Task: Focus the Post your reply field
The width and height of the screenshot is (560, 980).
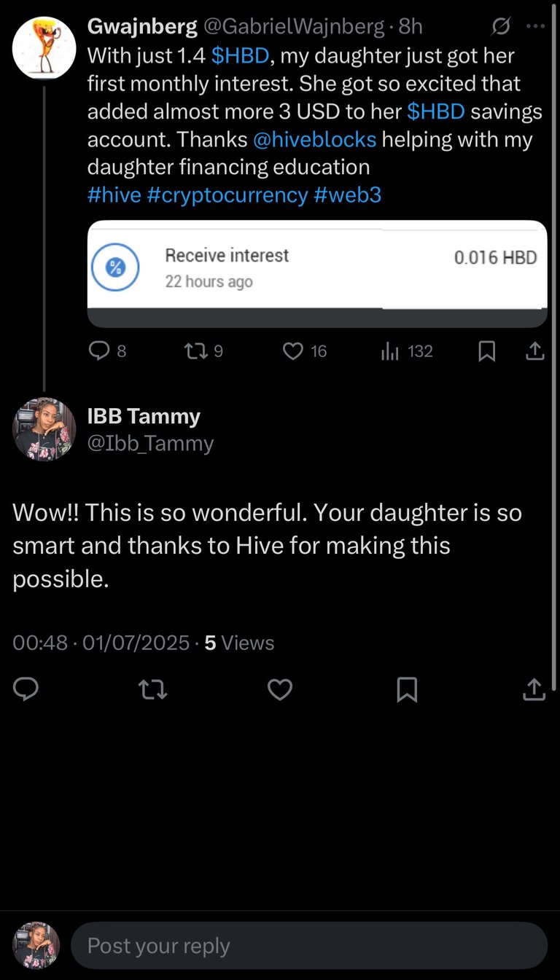Action: pos(309,946)
